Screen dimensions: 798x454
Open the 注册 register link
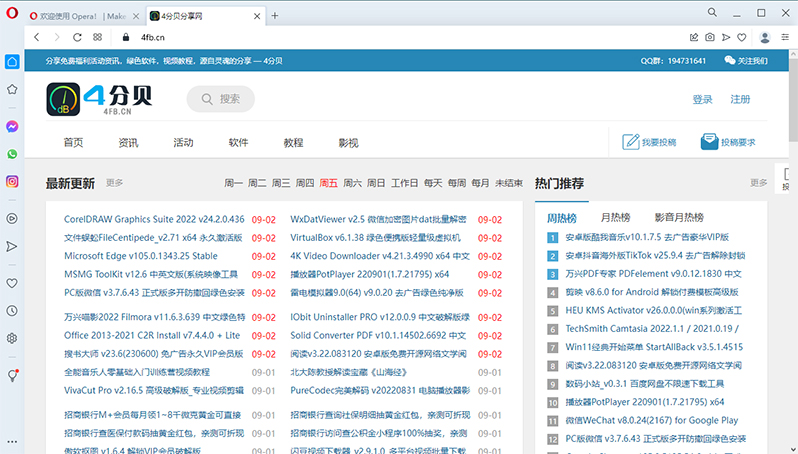pyautogui.click(x=740, y=99)
